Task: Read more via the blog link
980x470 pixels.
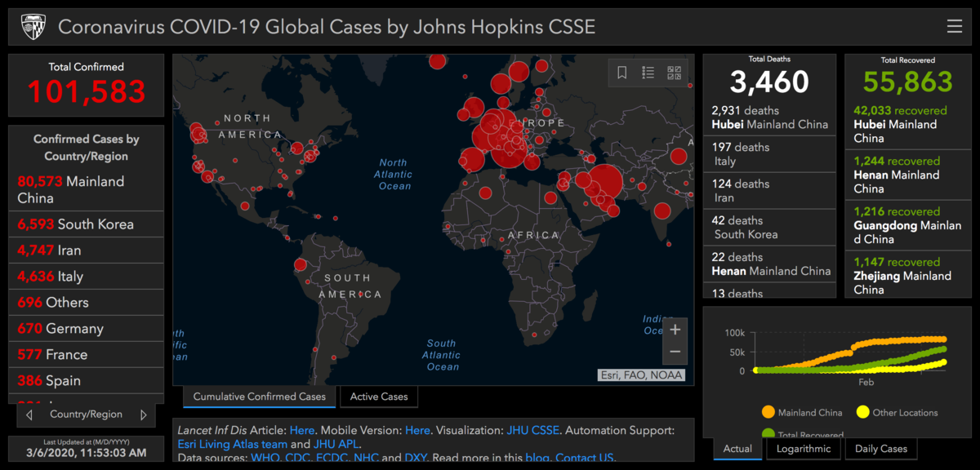Action: (x=537, y=458)
